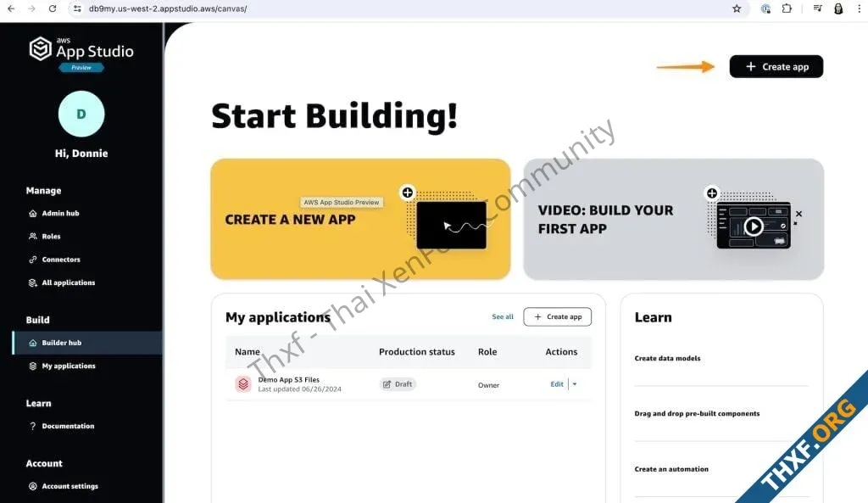Viewport: 868px width, 503px height.
Task: Click the black Create app button at top
Action: click(x=776, y=66)
